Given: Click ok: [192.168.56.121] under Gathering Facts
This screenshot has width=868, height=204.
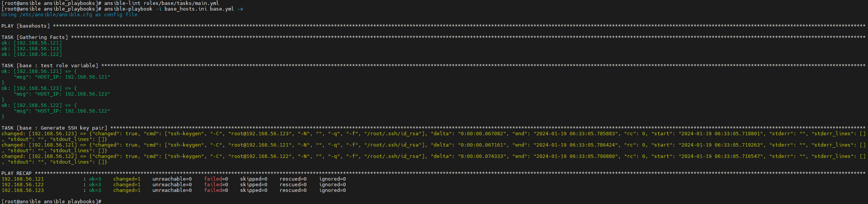Looking at the screenshot, I should 32,43.
